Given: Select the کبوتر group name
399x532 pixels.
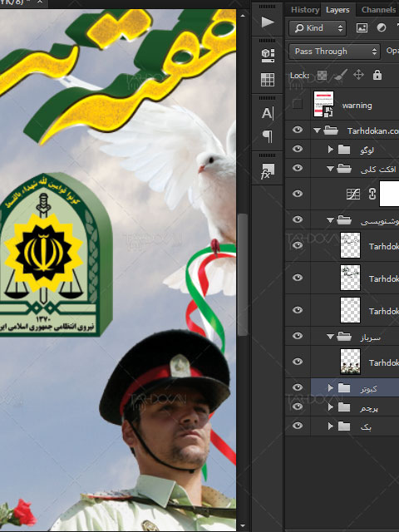Looking at the screenshot, I should coord(368,388).
